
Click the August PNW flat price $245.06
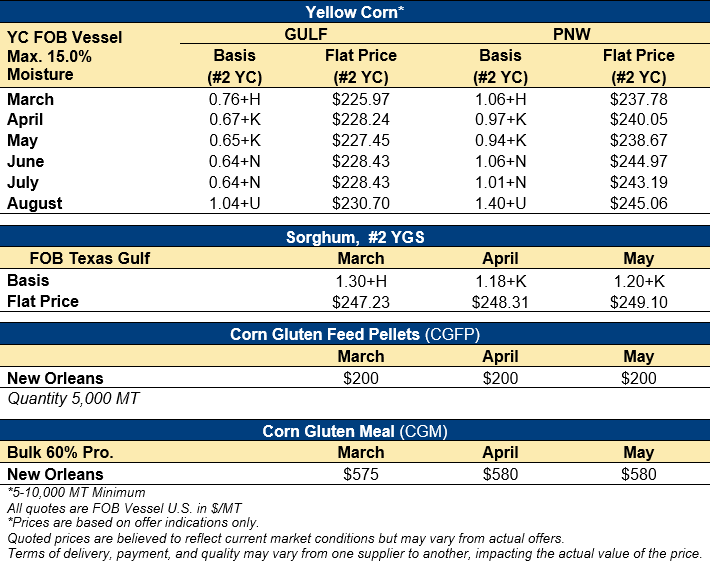pyautogui.click(x=639, y=203)
